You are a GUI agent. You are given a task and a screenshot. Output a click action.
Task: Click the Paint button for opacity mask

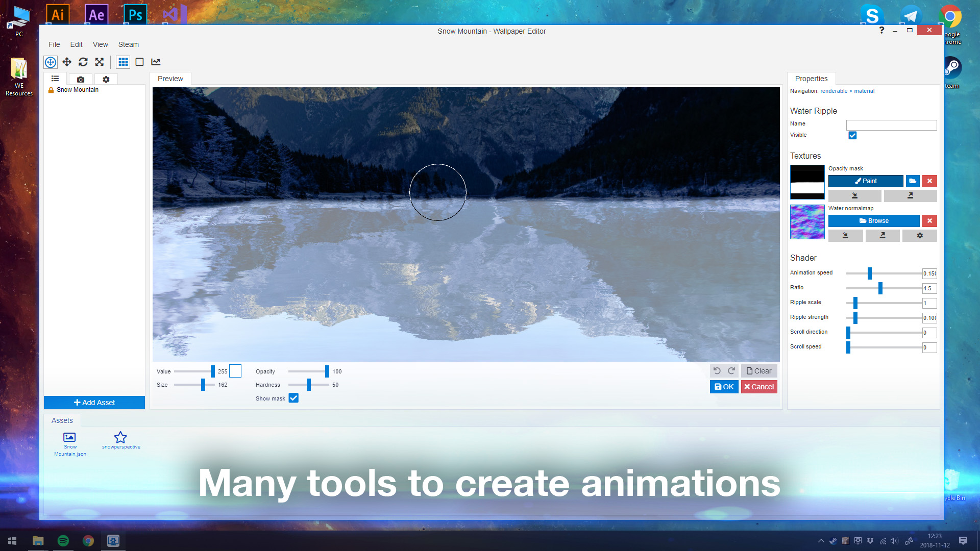[866, 181]
